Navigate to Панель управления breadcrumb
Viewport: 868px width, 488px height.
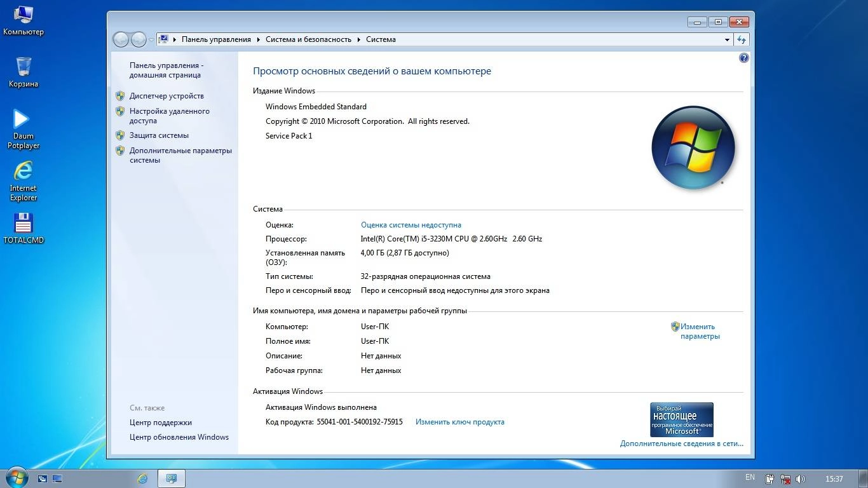216,39
